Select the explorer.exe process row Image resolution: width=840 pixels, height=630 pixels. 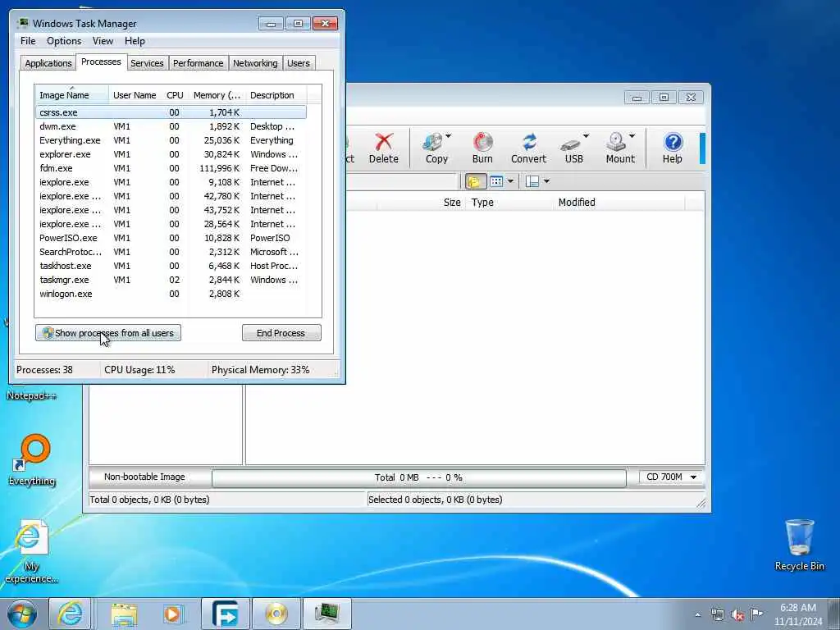click(171, 154)
